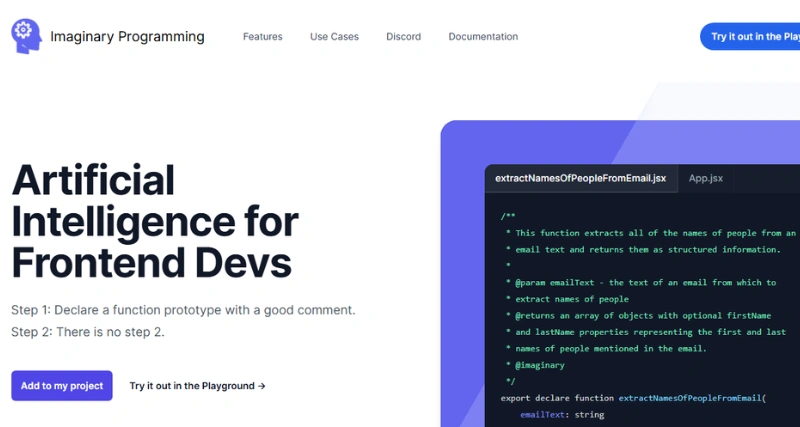The width and height of the screenshot is (800, 427).
Task: Click the Imaginary Programming head-gear logo icon
Action: pyautogui.click(x=26, y=36)
